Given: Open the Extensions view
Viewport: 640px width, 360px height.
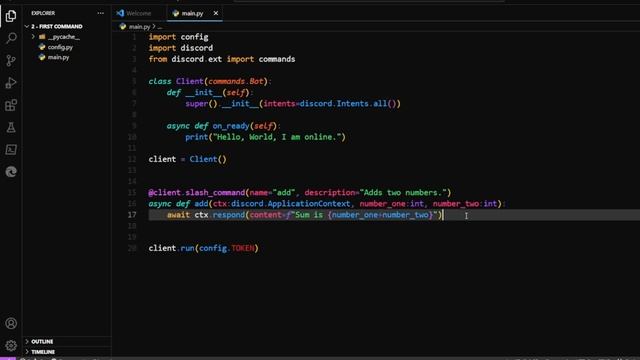Looking at the screenshot, I should click(x=11, y=105).
